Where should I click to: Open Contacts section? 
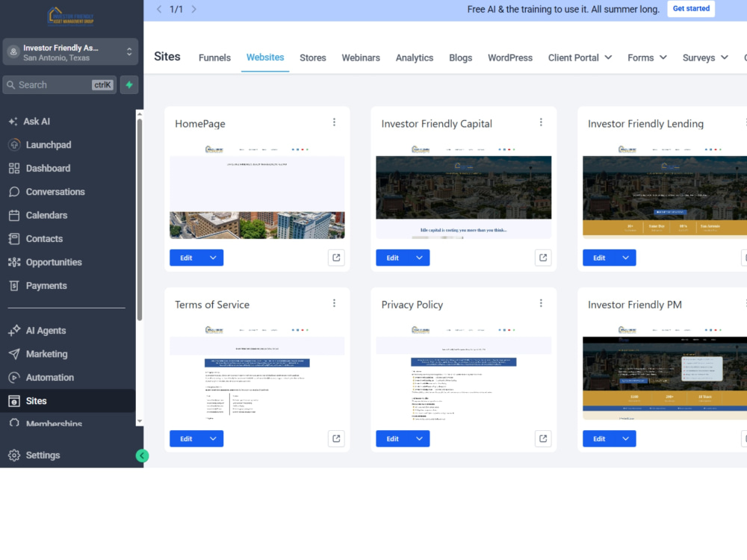tap(36, 239)
